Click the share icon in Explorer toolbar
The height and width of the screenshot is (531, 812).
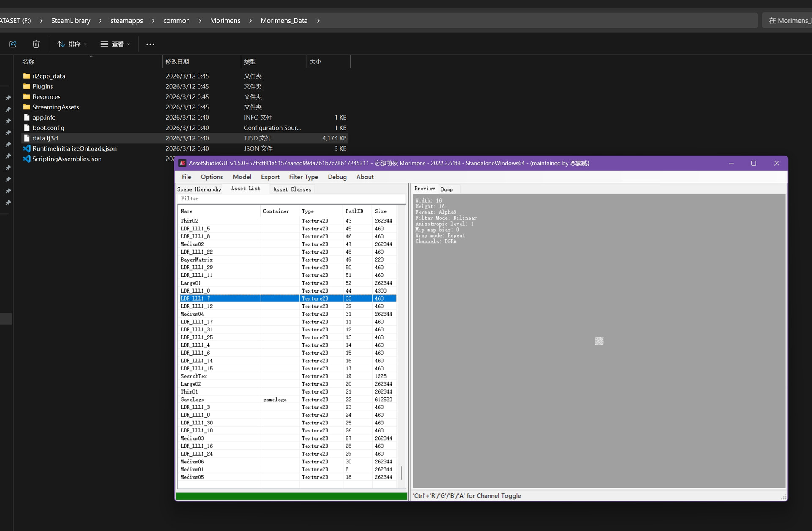[x=13, y=44]
